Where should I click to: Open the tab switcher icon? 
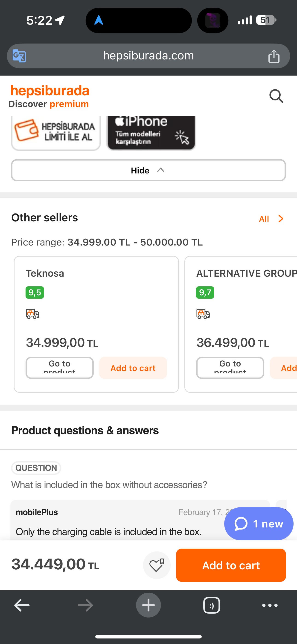pyautogui.click(x=212, y=605)
